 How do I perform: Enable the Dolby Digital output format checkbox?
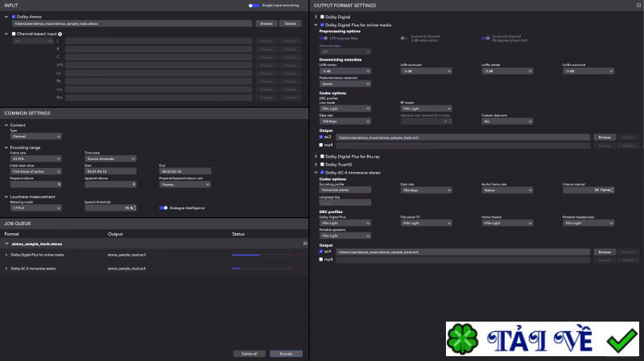tap(322, 17)
